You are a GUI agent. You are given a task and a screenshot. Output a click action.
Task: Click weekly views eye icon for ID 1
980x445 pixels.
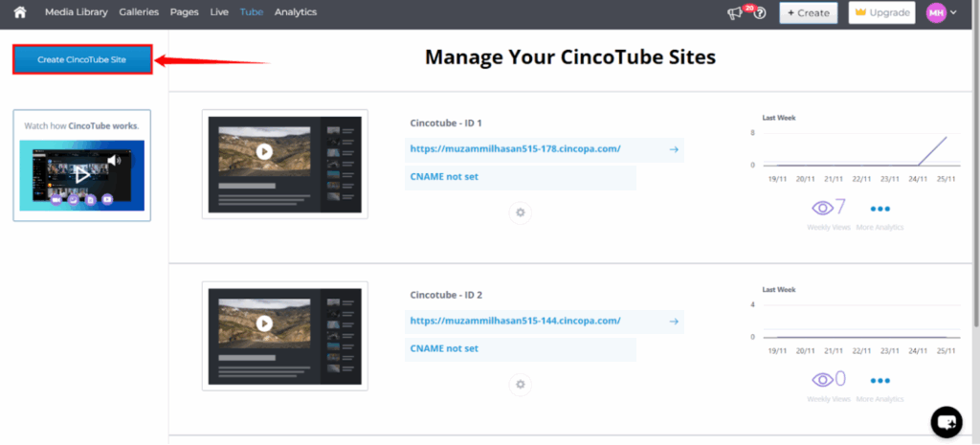pos(822,208)
